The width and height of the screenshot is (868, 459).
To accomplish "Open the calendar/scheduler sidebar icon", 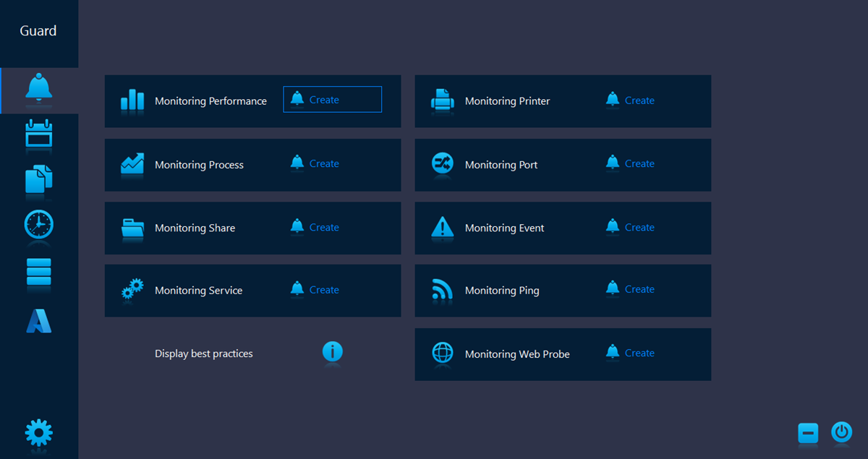I will (38, 134).
